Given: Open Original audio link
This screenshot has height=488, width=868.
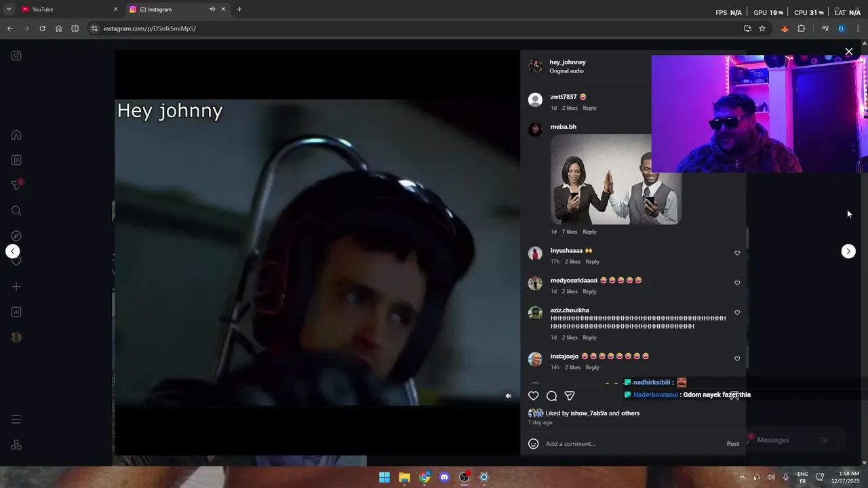Looking at the screenshot, I should point(566,71).
